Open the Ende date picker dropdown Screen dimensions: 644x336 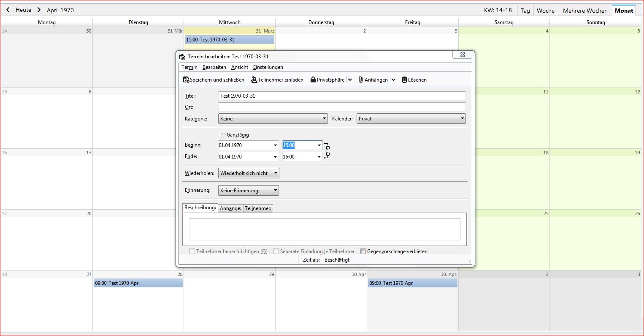276,157
